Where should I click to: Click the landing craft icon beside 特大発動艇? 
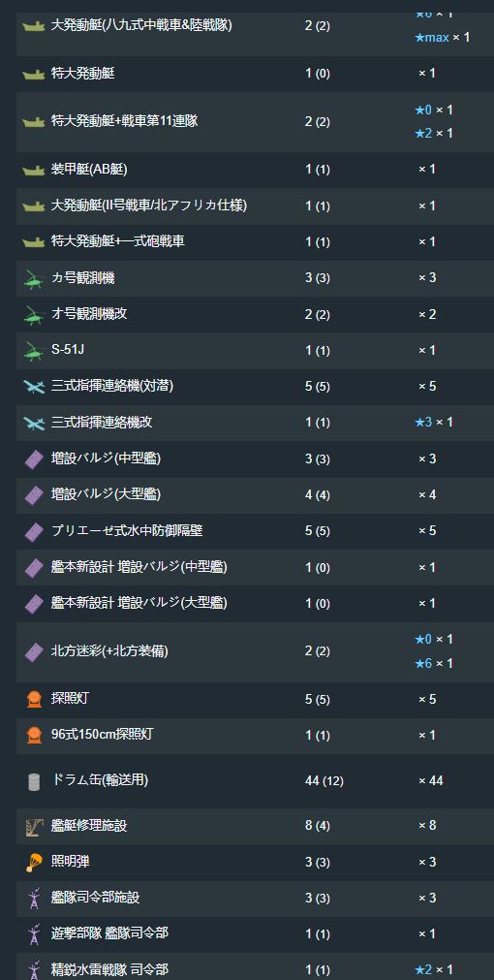coord(34,75)
